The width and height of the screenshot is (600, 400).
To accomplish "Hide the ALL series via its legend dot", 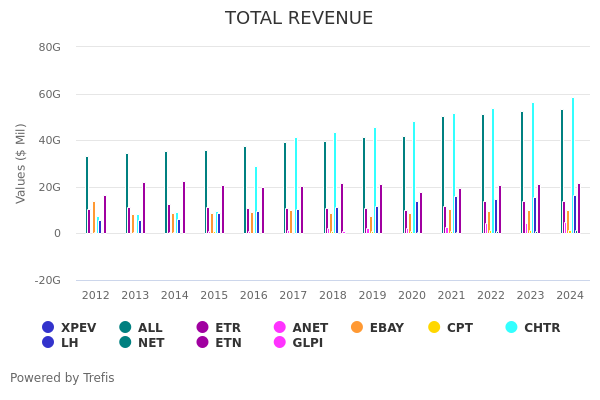I will [125, 327].
